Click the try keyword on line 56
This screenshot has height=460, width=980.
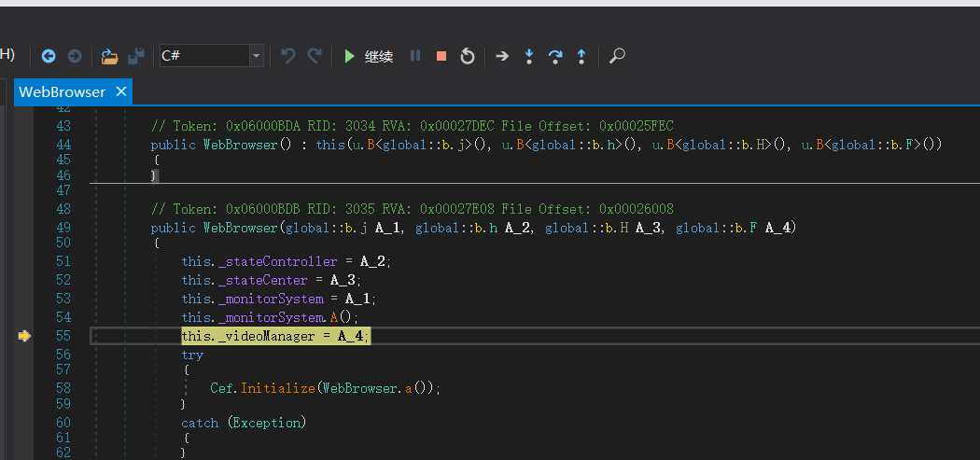click(192, 355)
